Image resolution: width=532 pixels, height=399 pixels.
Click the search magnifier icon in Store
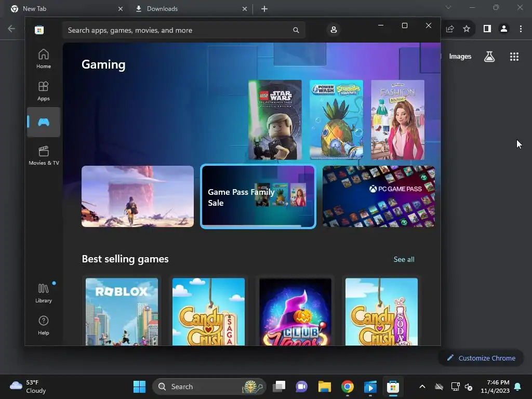coord(296,30)
